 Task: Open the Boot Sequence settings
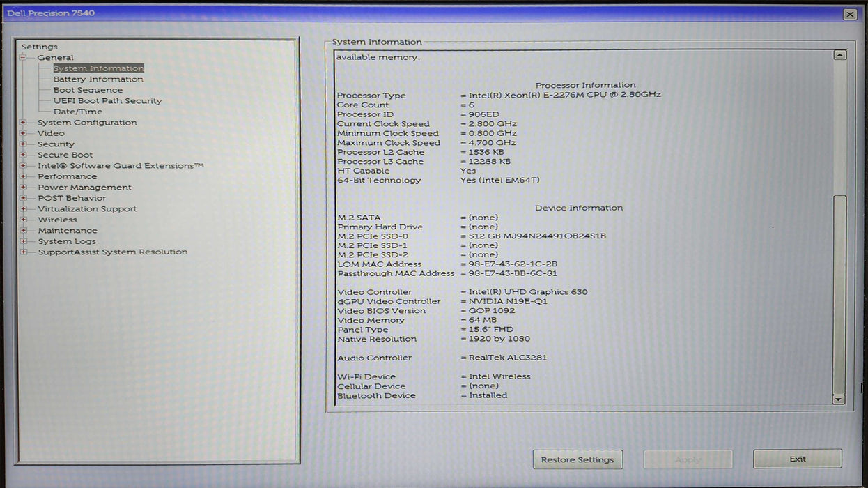point(86,89)
